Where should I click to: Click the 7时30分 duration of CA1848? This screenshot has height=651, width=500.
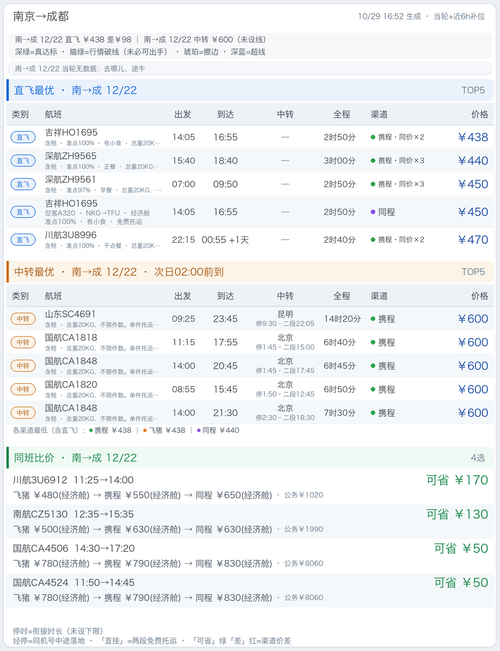coord(339,413)
